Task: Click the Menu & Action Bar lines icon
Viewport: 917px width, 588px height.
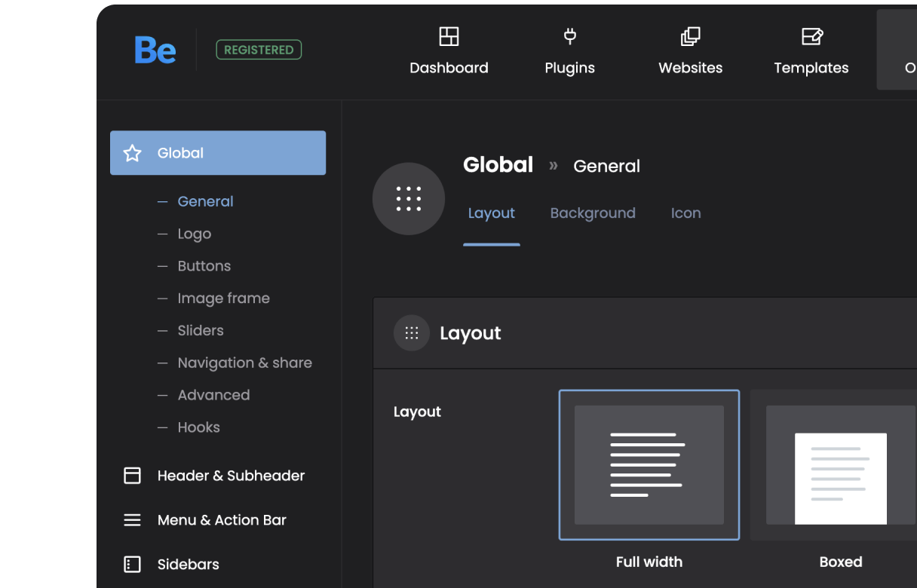Action: click(x=132, y=519)
